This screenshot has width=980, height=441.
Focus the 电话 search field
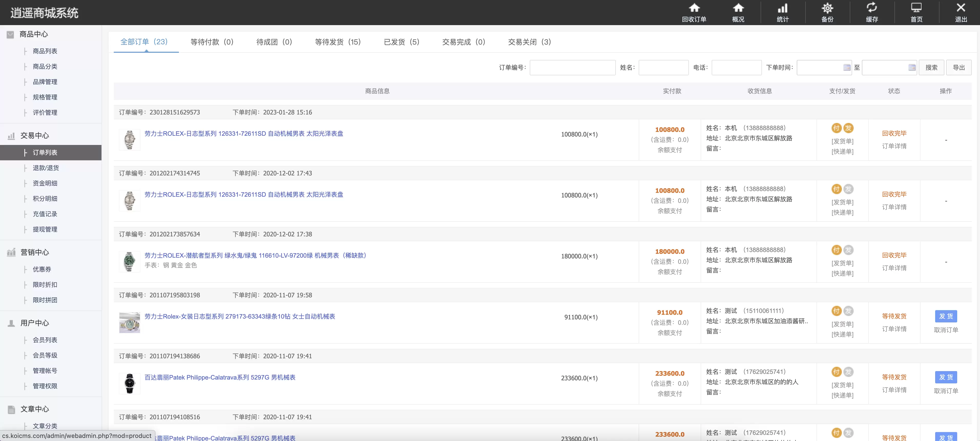pos(737,68)
